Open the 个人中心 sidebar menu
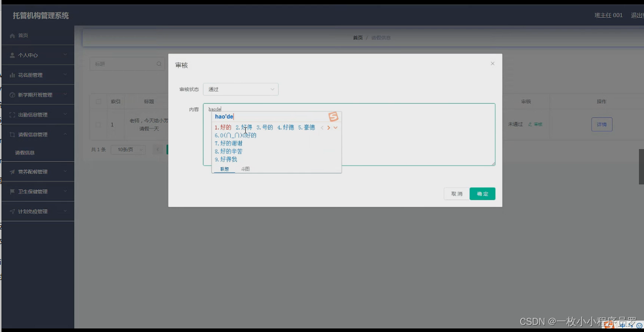The image size is (644, 332). [37, 55]
